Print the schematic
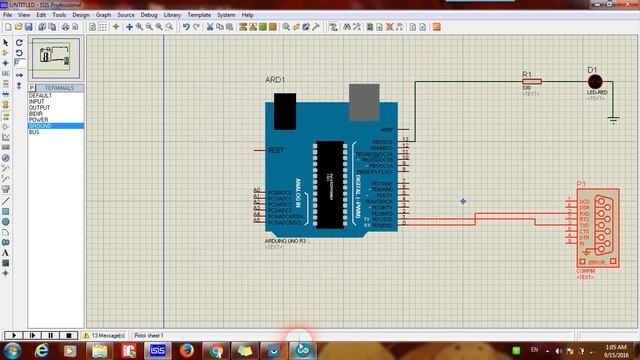The width and height of the screenshot is (640, 360). tap(65, 27)
